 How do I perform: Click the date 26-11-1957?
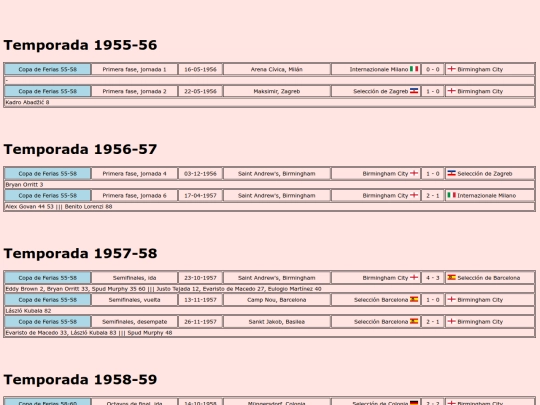(200, 322)
